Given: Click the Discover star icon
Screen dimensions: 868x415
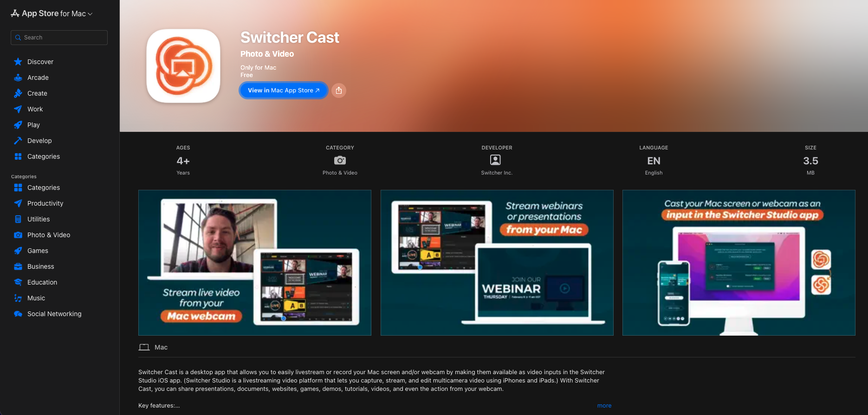Looking at the screenshot, I should 18,62.
